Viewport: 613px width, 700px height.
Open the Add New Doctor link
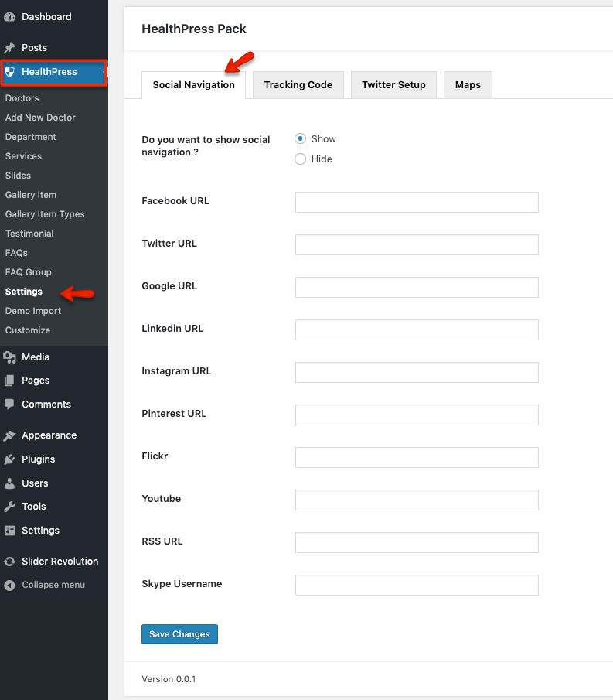click(40, 118)
